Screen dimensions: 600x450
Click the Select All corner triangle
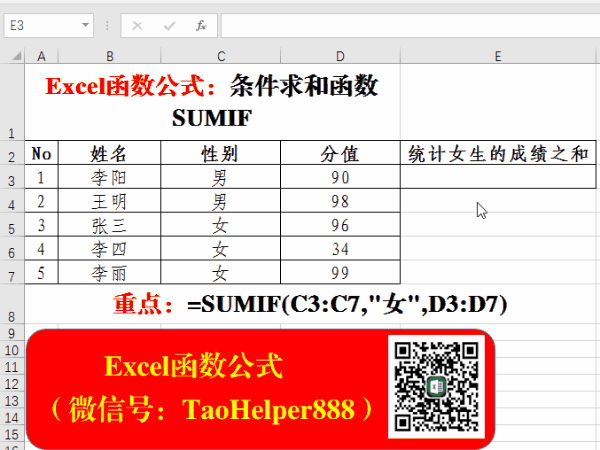(x=16, y=56)
